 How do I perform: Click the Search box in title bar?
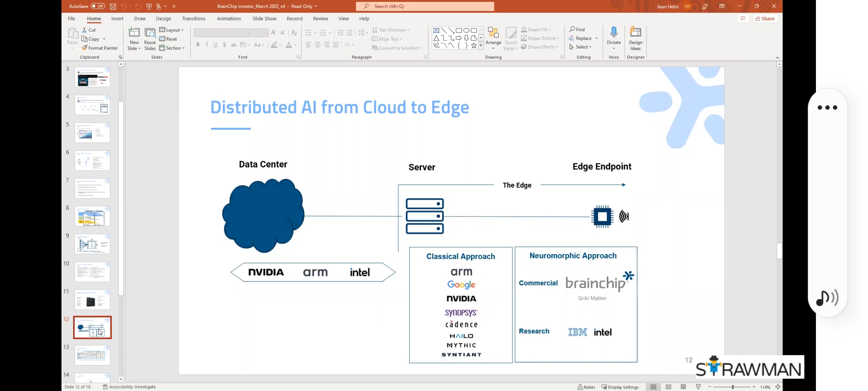coord(425,6)
